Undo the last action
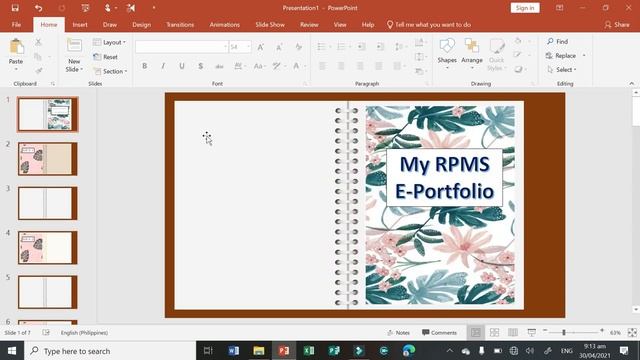 pyautogui.click(x=38, y=8)
